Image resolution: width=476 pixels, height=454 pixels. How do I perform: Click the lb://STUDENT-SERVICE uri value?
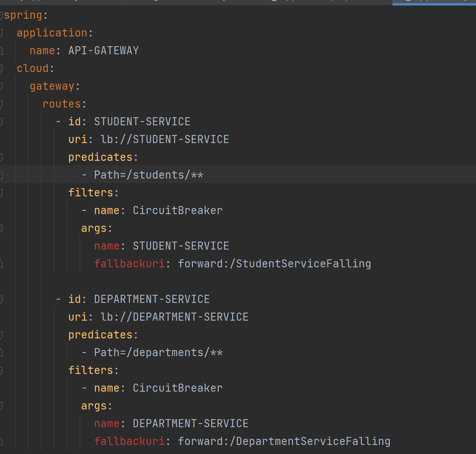(x=165, y=139)
